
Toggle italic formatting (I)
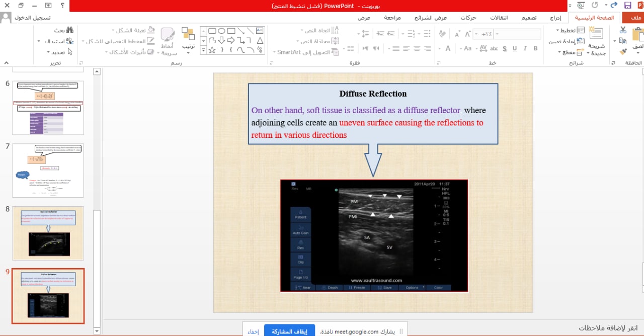coord(525,48)
